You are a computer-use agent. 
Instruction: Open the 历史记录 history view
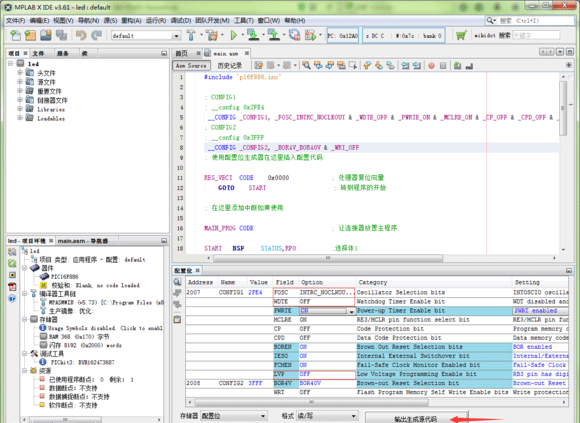(x=230, y=66)
